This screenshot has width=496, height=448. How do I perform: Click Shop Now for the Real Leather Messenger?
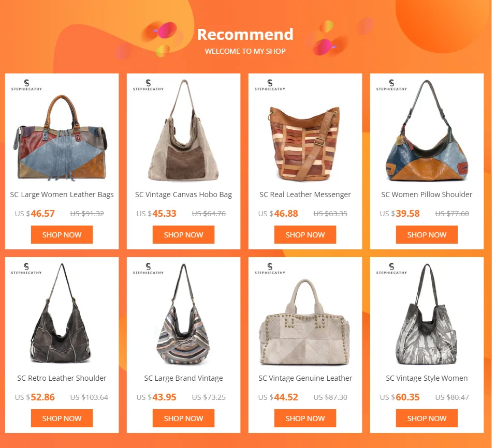(305, 234)
